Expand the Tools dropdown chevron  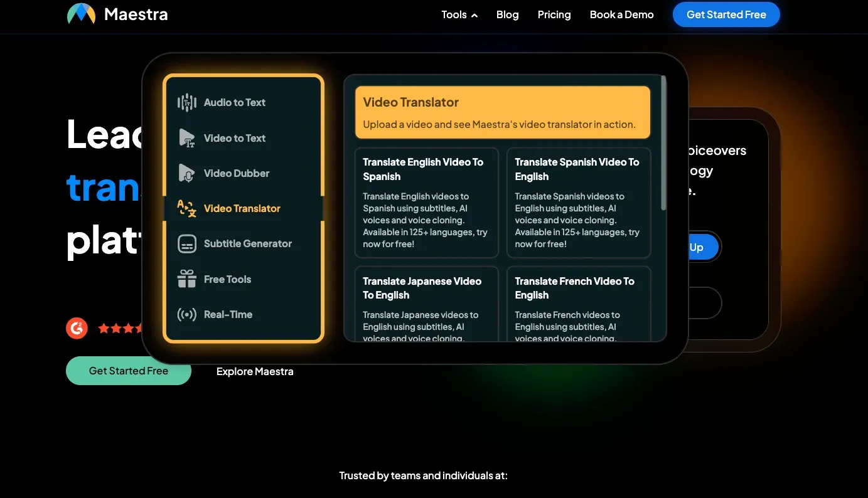(x=474, y=15)
